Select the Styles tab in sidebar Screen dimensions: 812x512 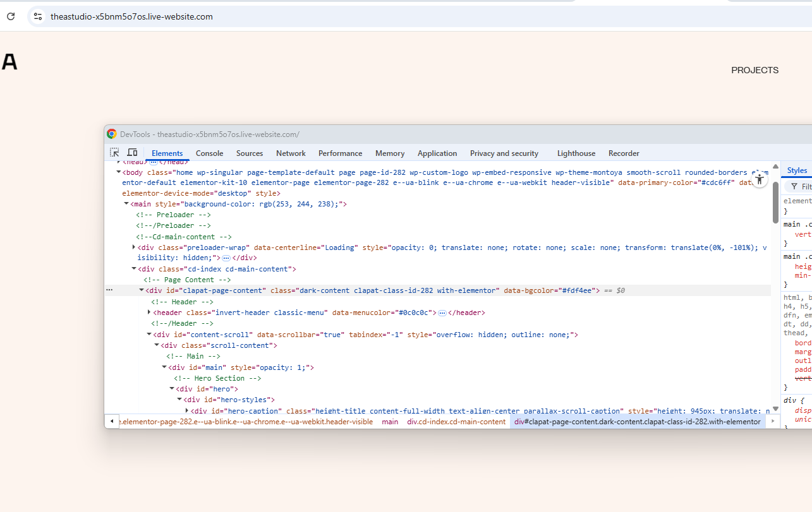797,170
